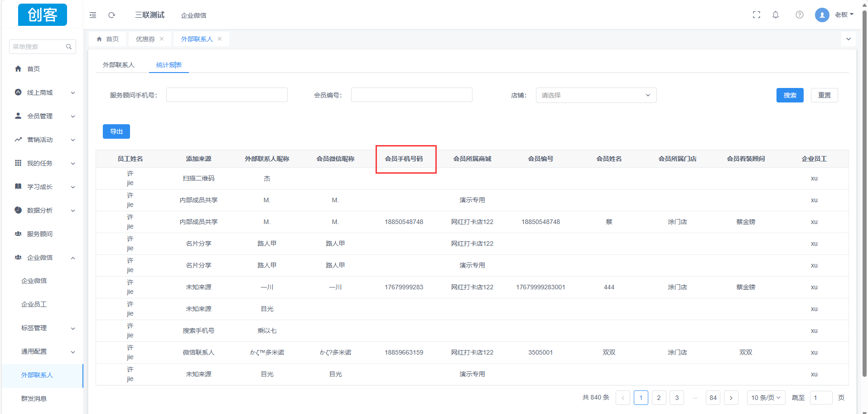
Task: Click member number 17679999283001 cell
Action: 540,287
